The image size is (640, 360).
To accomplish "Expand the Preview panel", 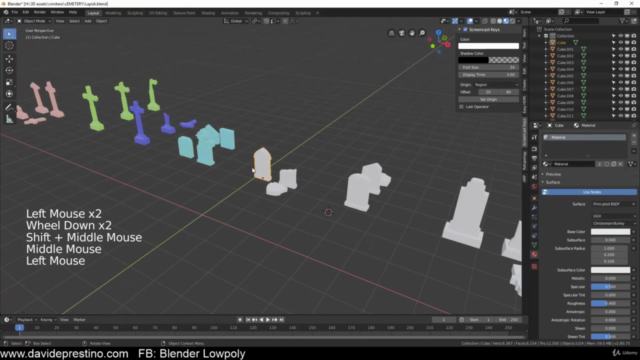I will coord(553,174).
